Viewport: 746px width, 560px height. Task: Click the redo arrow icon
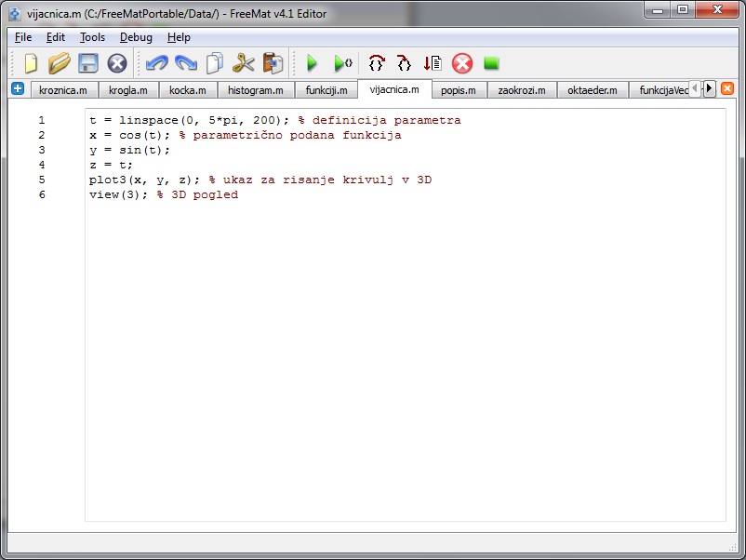click(x=185, y=63)
